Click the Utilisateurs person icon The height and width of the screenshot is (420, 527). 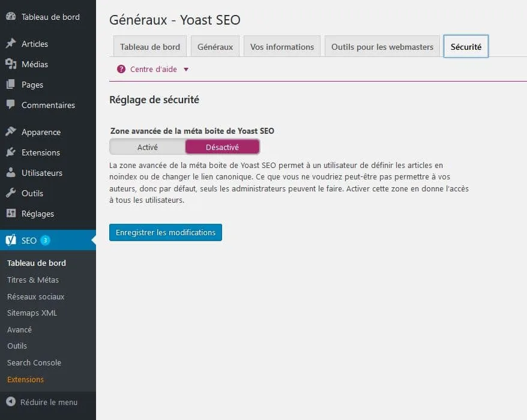(x=11, y=172)
